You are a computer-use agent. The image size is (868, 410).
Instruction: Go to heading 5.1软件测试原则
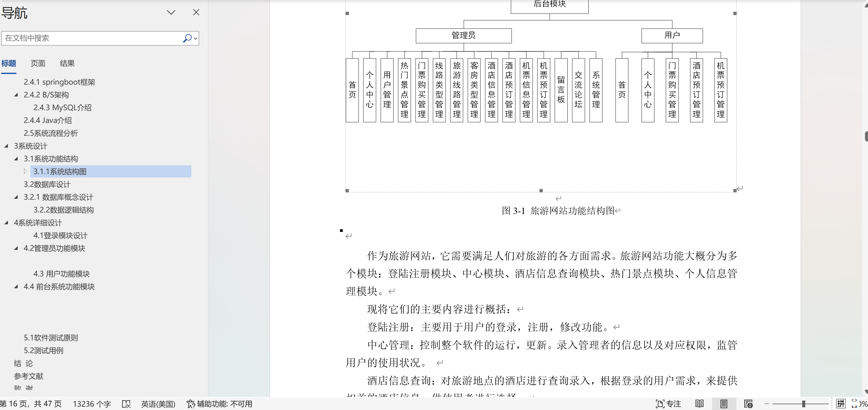tap(51, 338)
